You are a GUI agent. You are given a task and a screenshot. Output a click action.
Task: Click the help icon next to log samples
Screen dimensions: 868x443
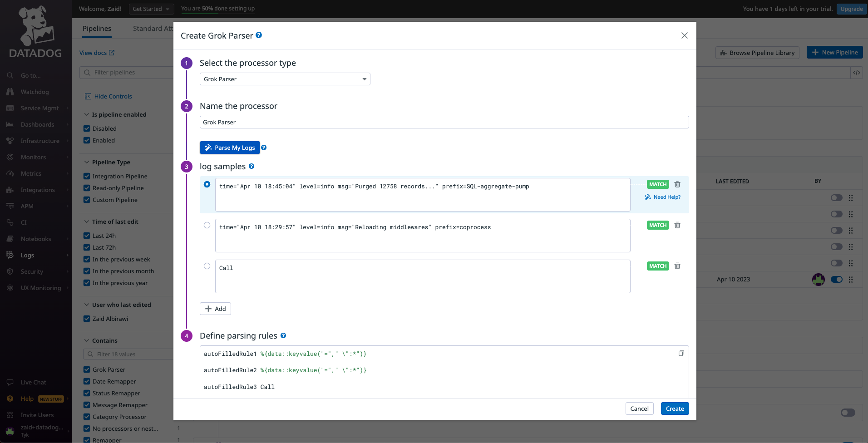pyautogui.click(x=252, y=166)
